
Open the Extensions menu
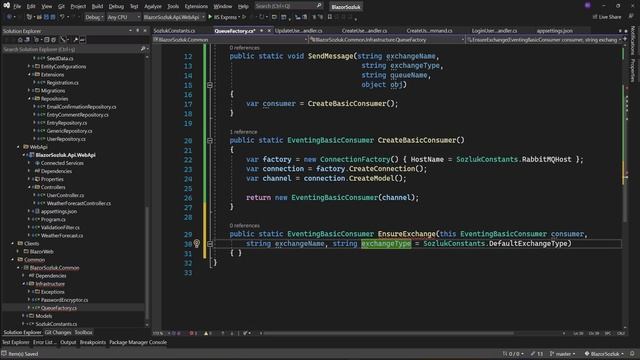[196, 6]
